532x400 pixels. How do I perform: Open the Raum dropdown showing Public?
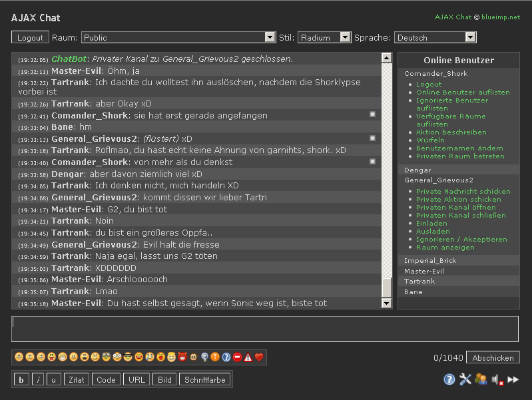178,37
